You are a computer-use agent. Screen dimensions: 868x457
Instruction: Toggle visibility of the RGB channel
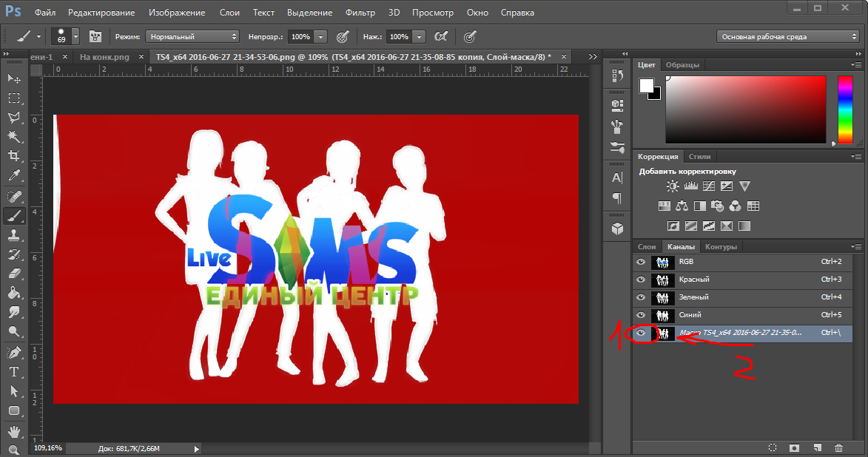(x=641, y=262)
